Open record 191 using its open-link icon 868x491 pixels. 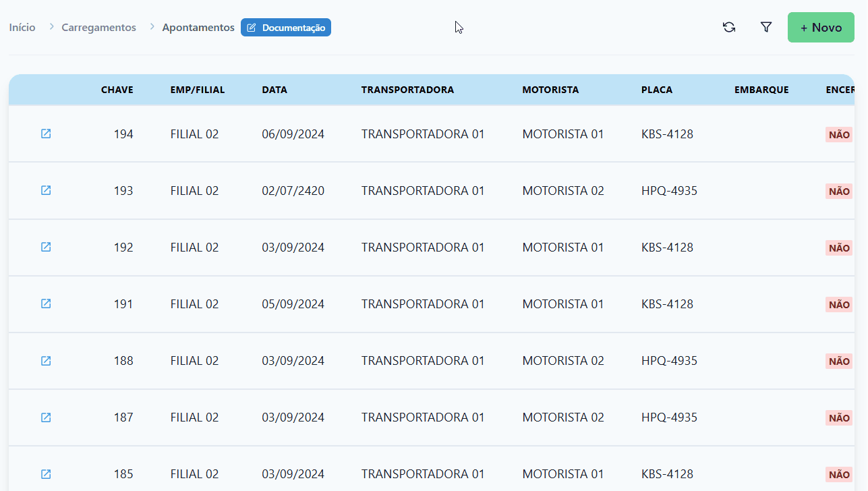[x=46, y=304]
